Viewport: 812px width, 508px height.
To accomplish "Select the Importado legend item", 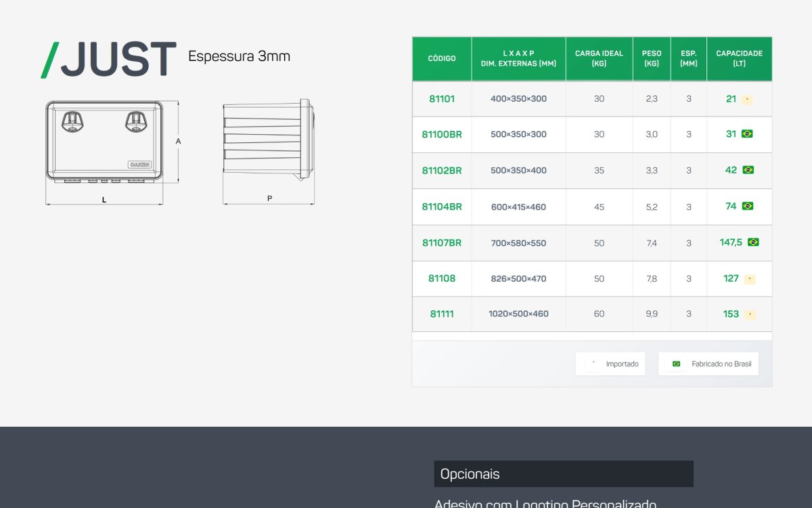I will click(610, 364).
